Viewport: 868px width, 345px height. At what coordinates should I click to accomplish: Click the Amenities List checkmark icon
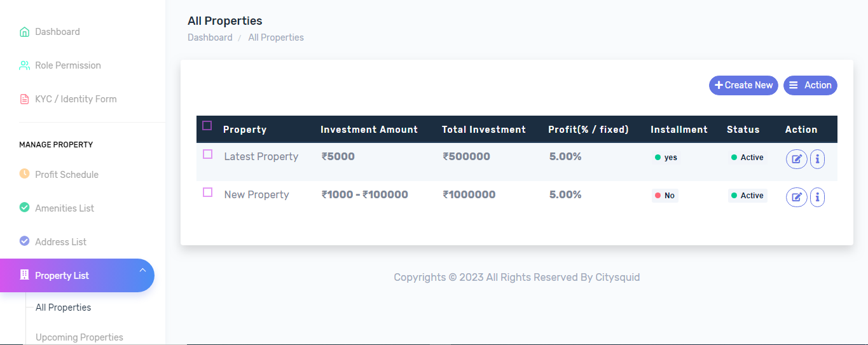(x=24, y=208)
